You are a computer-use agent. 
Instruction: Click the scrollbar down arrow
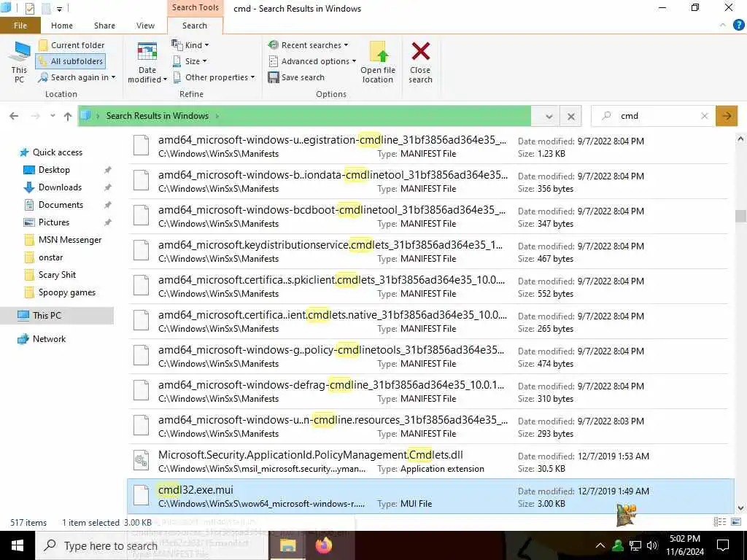740,508
